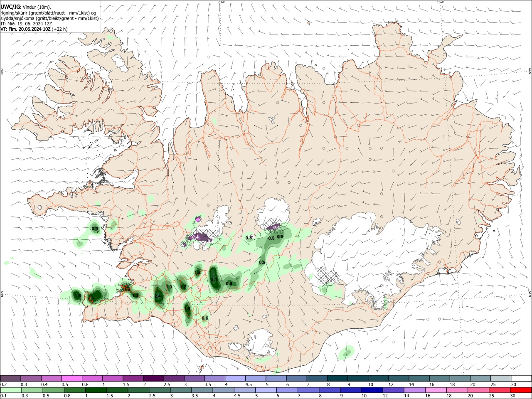Click the top-row swatch labeled 4.5
Viewport: 532px width, 399px height.
[x=255, y=379]
